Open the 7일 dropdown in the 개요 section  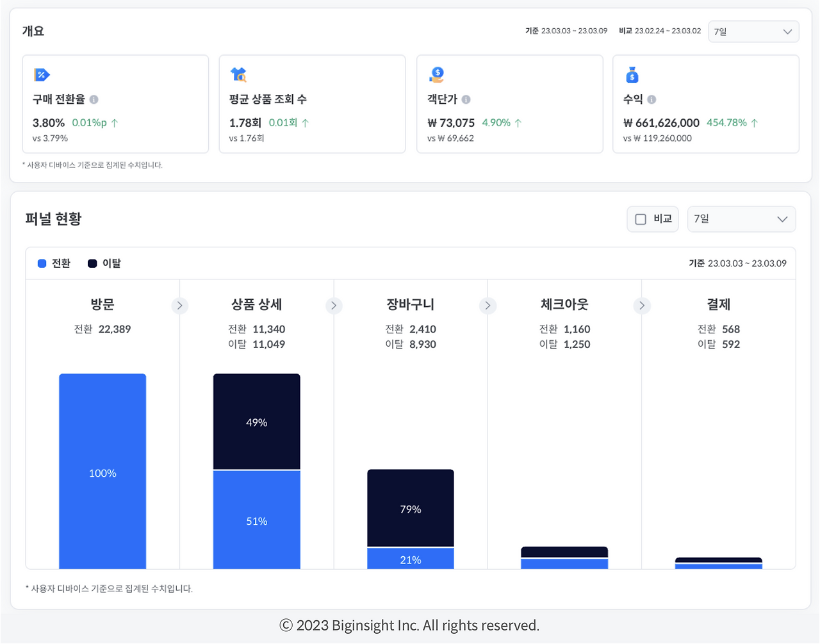[x=753, y=31]
